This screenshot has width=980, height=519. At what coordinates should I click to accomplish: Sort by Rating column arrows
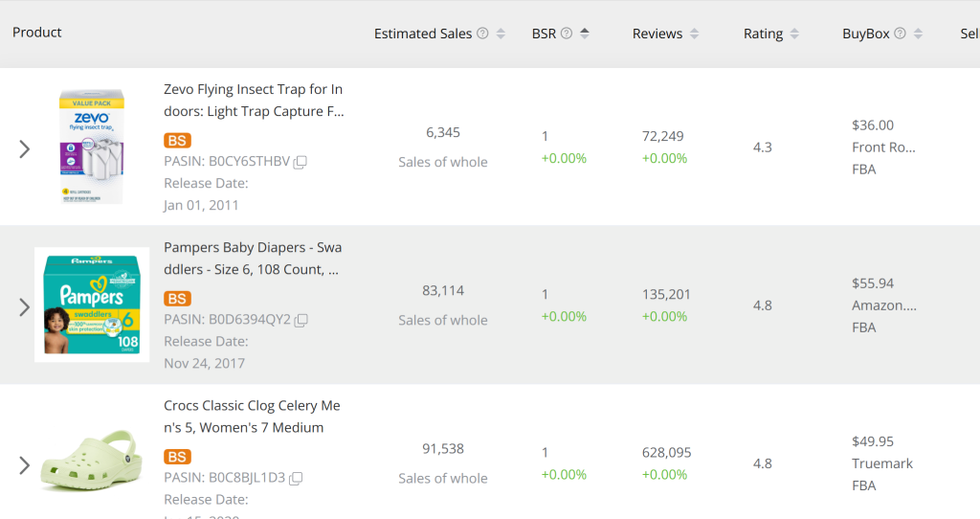tap(793, 34)
